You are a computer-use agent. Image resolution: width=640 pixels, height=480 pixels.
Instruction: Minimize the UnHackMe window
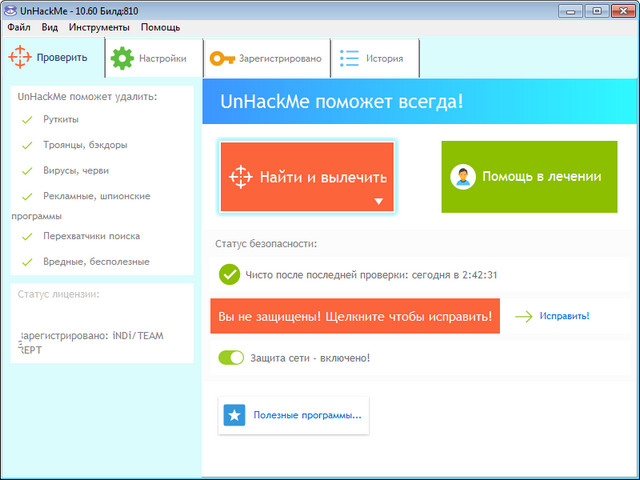[571, 11]
